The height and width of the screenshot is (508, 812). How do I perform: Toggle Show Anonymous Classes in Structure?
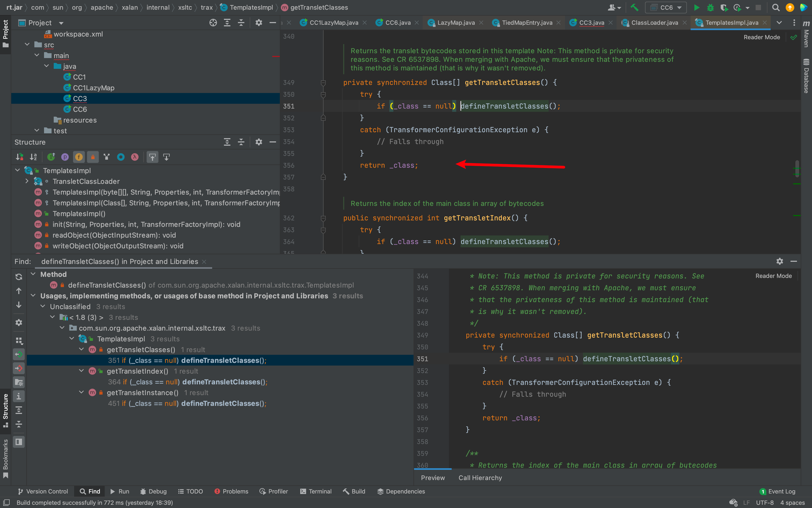(121, 157)
